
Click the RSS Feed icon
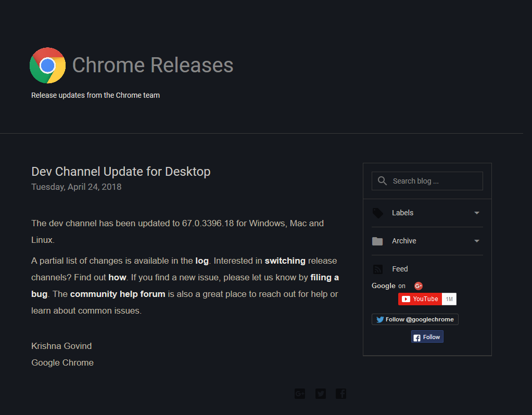[x=377, y=268]
